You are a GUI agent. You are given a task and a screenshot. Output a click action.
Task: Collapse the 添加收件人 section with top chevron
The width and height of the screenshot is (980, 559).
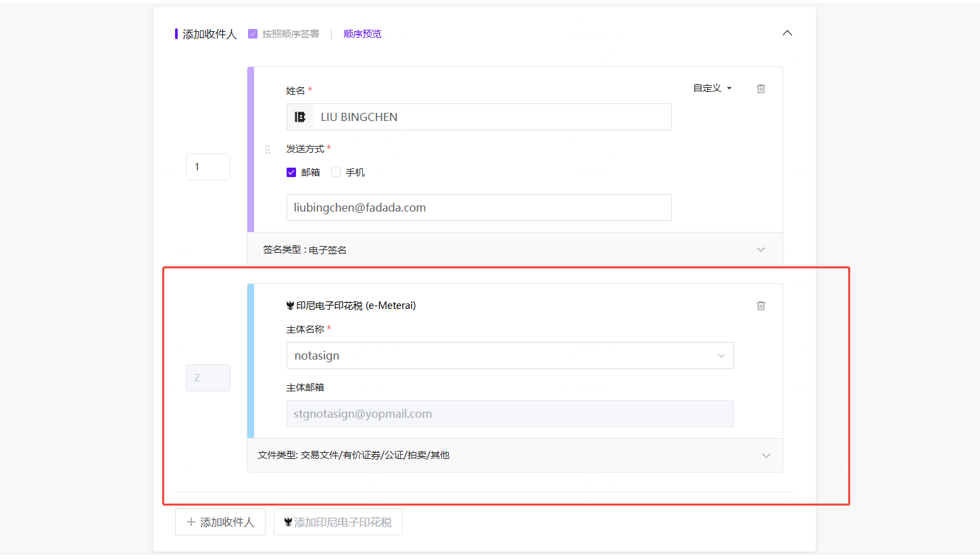(x=787, y=33)
